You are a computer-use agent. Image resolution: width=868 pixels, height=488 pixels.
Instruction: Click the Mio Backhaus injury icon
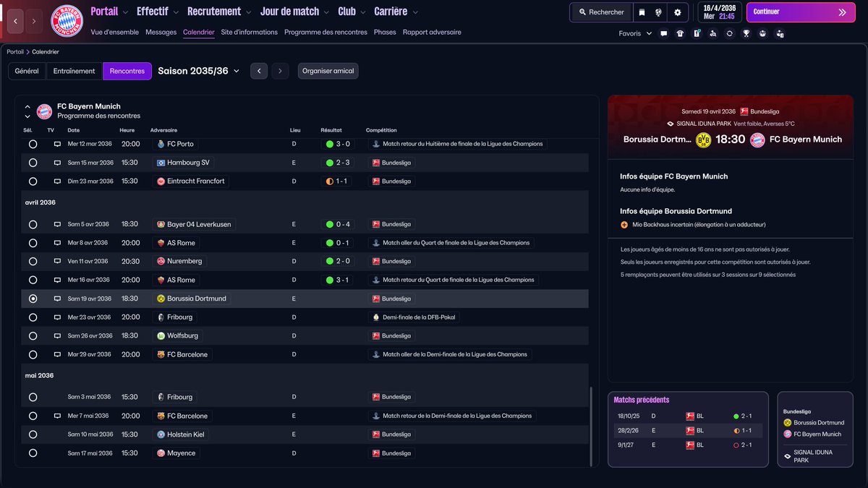[x=624, y=225]
